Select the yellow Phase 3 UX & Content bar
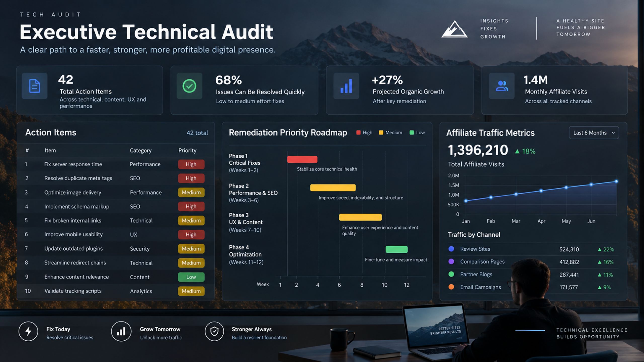 (x=360, y=217)
